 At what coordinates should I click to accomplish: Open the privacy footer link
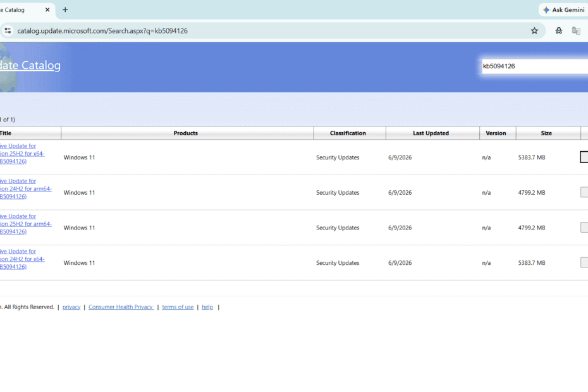point(71,307)
